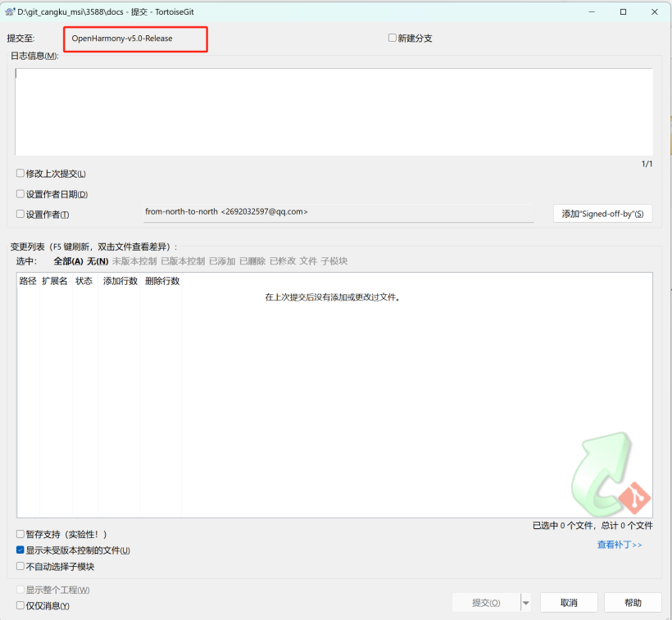Viewport: 672px width, 620px height.
Task: Click the 添加"Signed-off-by" button
Action: click(602, 214)
